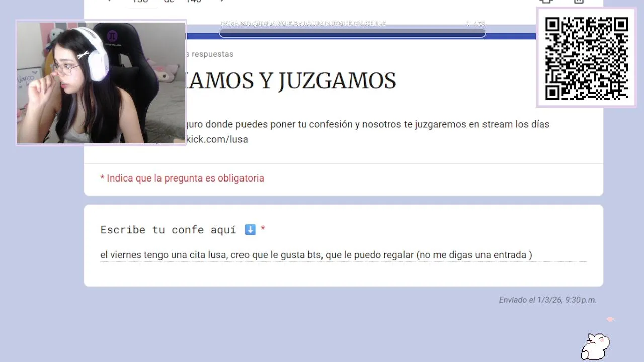Click the down arrow emoji in question title
The height and width of the screenshot is (362, 644).
click(250, 230)
